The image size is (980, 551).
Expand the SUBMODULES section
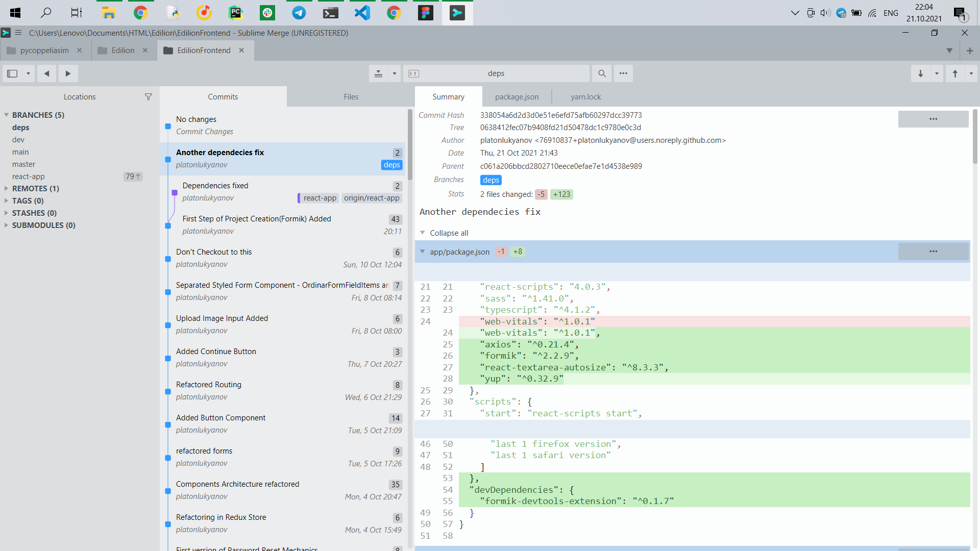(x=7, y=225)
